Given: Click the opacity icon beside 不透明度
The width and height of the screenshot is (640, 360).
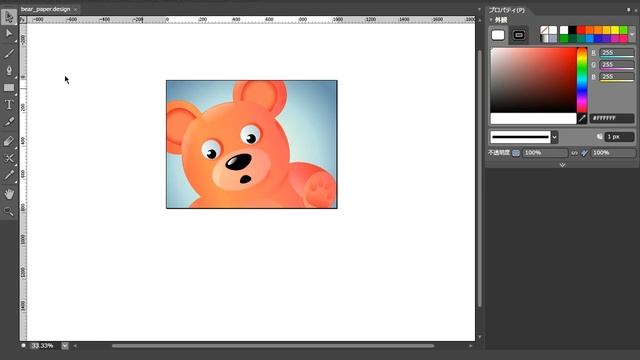Looking at the screenshot, I should [x=516, y=153].
